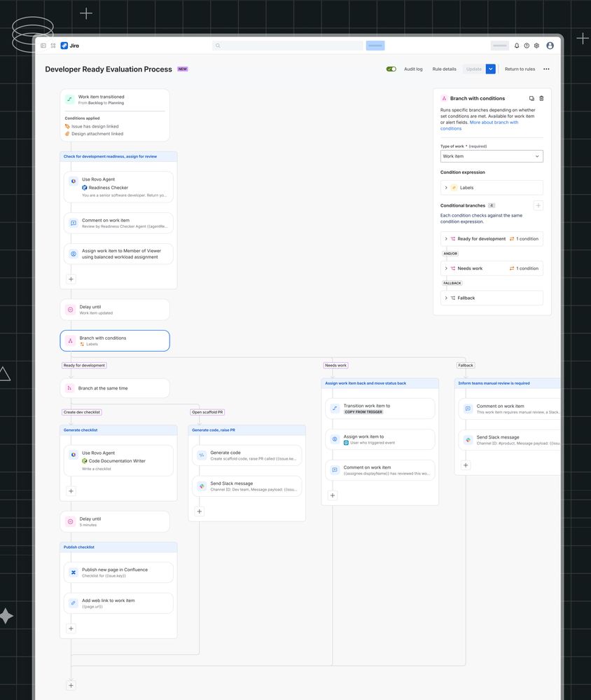Click Return to rules
This screenshot has width=591, height=700.
click(520, 69)
